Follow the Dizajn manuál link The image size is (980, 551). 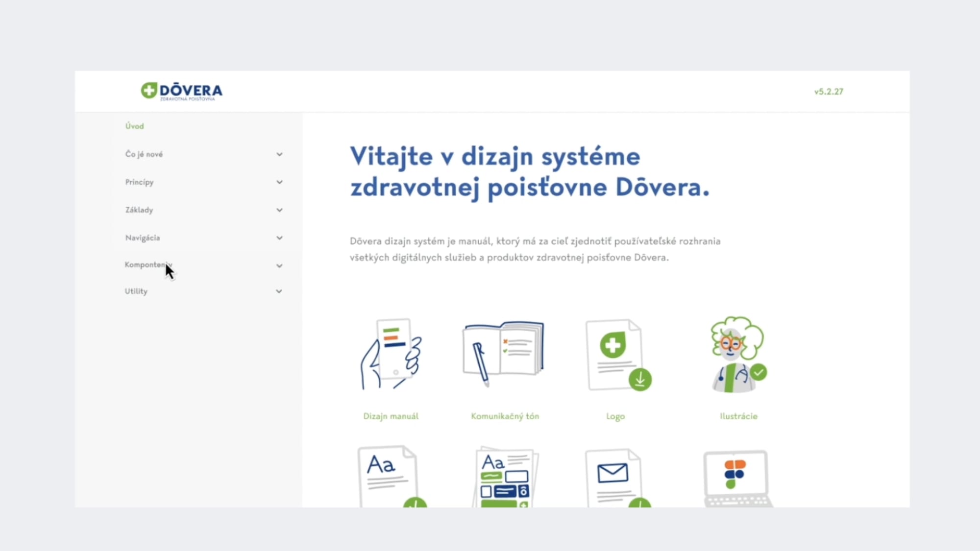coord(391,416)
